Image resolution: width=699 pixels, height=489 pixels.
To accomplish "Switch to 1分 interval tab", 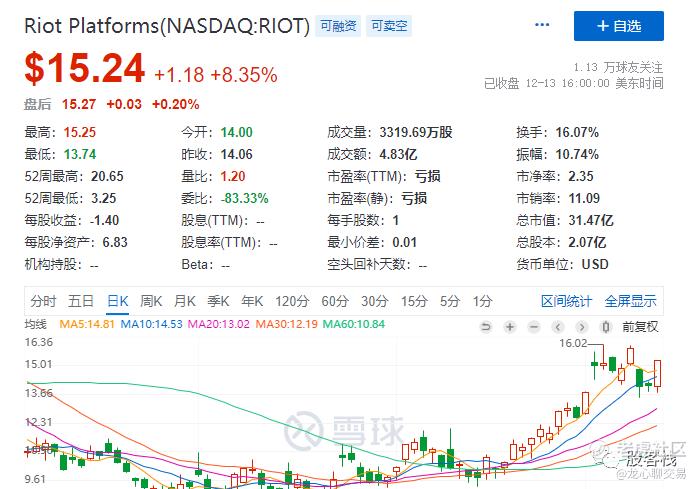I will (x=482, y=301).
